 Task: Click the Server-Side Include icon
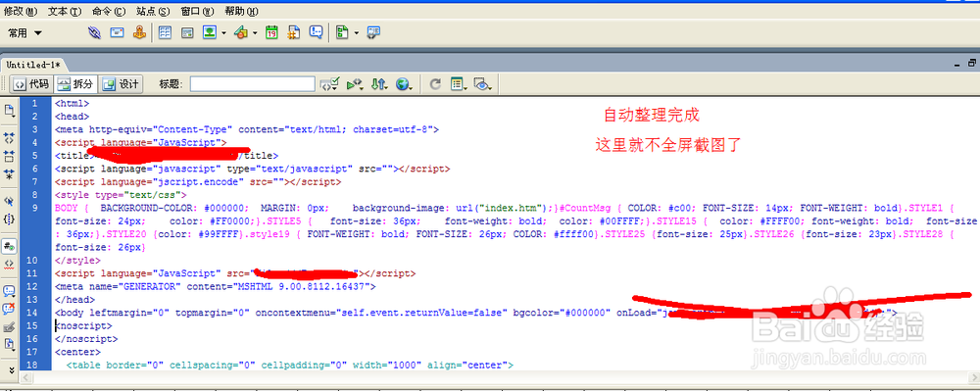294,33
